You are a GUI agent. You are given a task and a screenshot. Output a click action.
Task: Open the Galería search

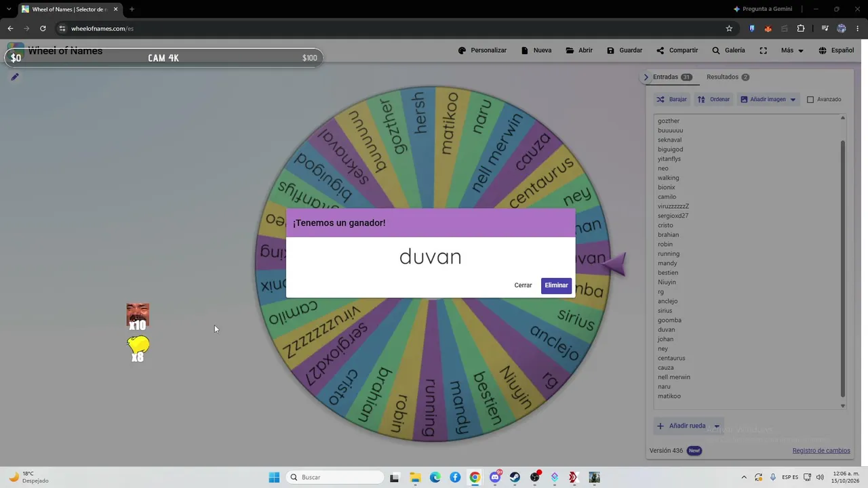click(x=728, y=50)
